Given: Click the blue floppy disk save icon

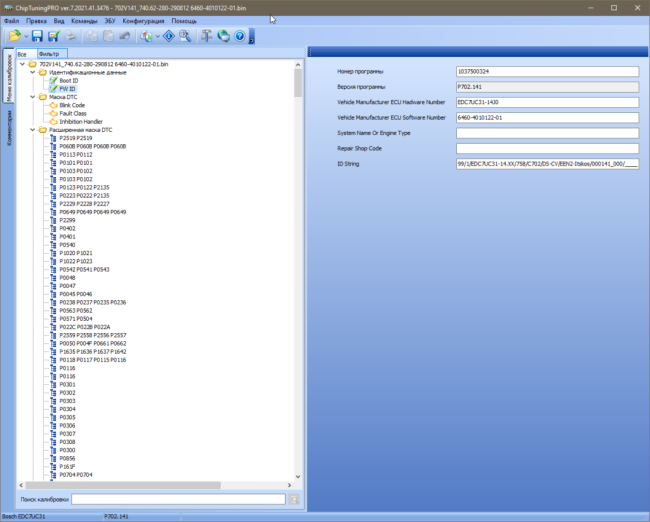Looking at the screenshot, I should pos(37,36).
